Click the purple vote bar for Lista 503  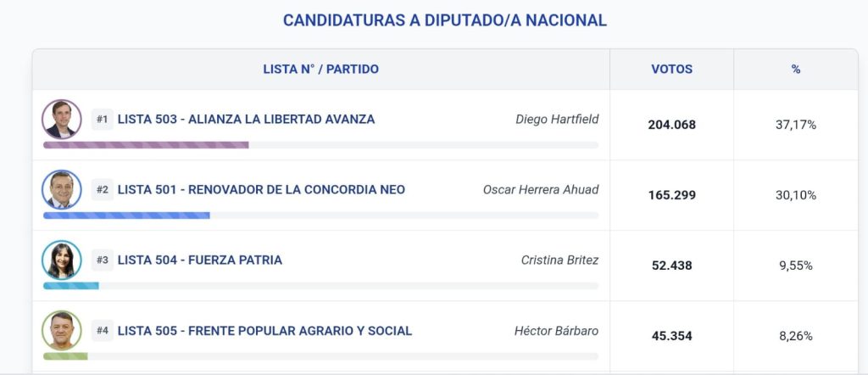click(146, 145)
